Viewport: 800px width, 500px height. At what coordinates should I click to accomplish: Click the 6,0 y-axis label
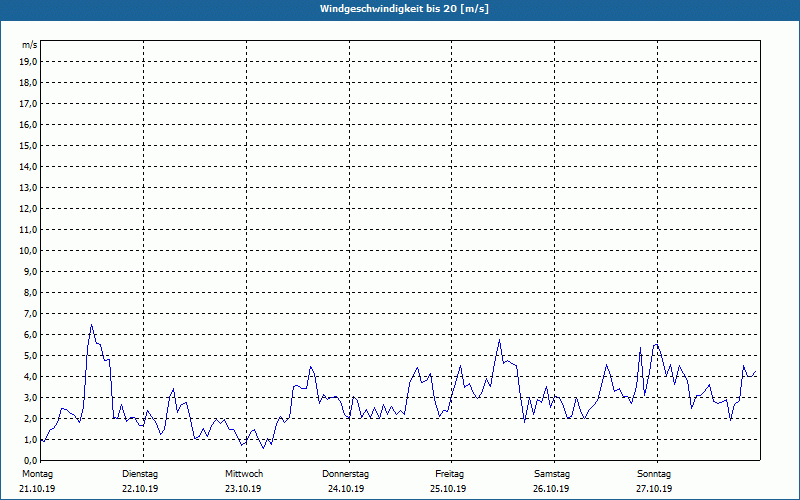click(31, 334)
